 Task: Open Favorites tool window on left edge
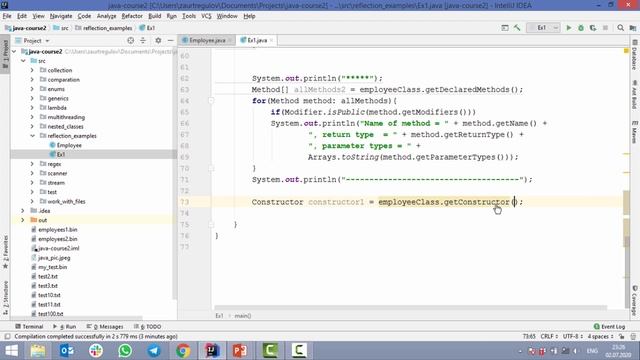(x=5, y=252)
